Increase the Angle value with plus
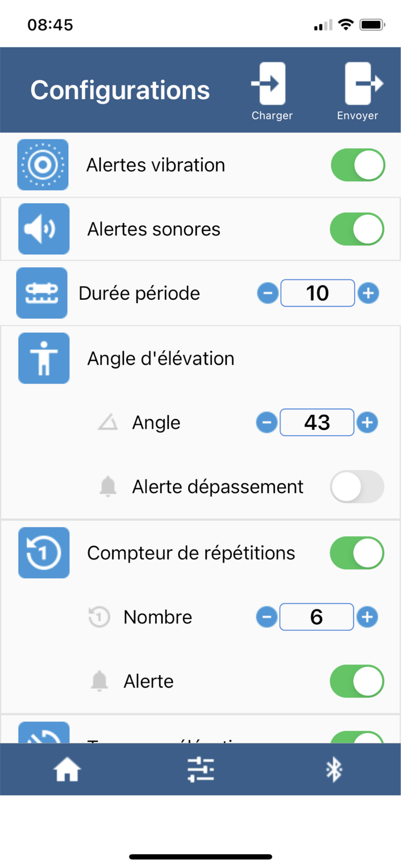This screenshot has width=401, height=868. pos(368,422)
